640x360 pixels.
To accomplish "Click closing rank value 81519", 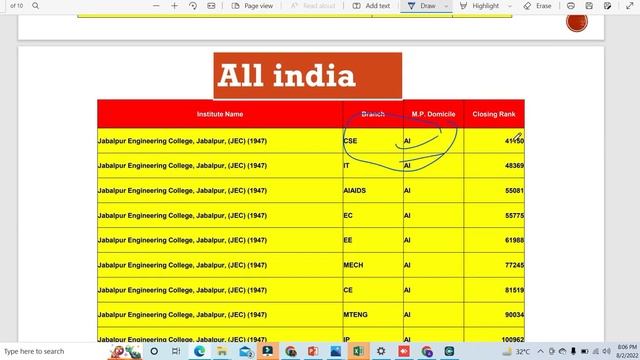I will 514,290.
